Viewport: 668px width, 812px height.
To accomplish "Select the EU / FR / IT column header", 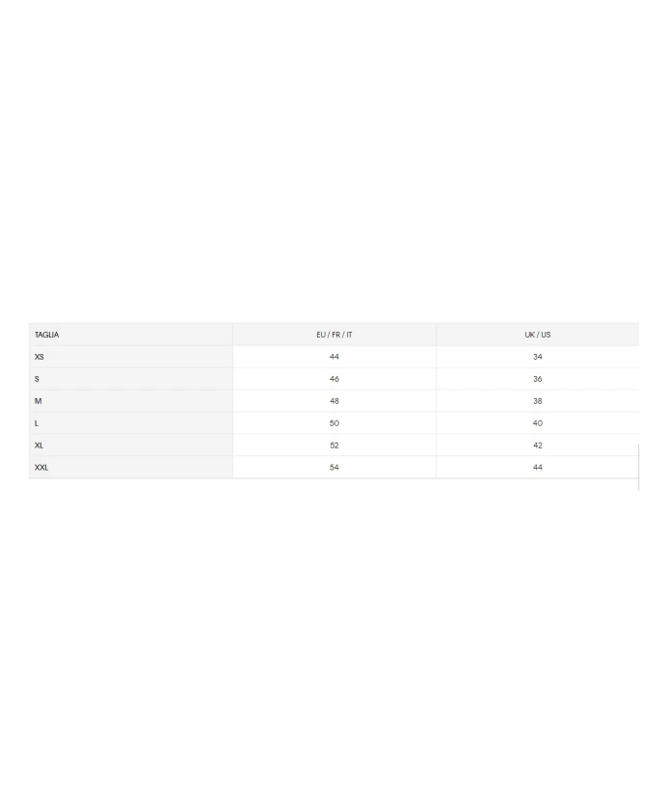I will [334, 335].
